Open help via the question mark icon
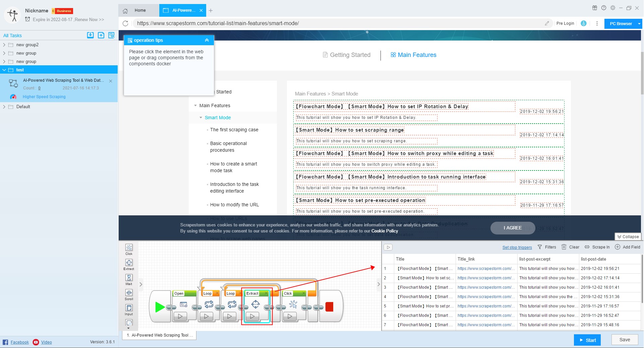 [x=604, y=8]
